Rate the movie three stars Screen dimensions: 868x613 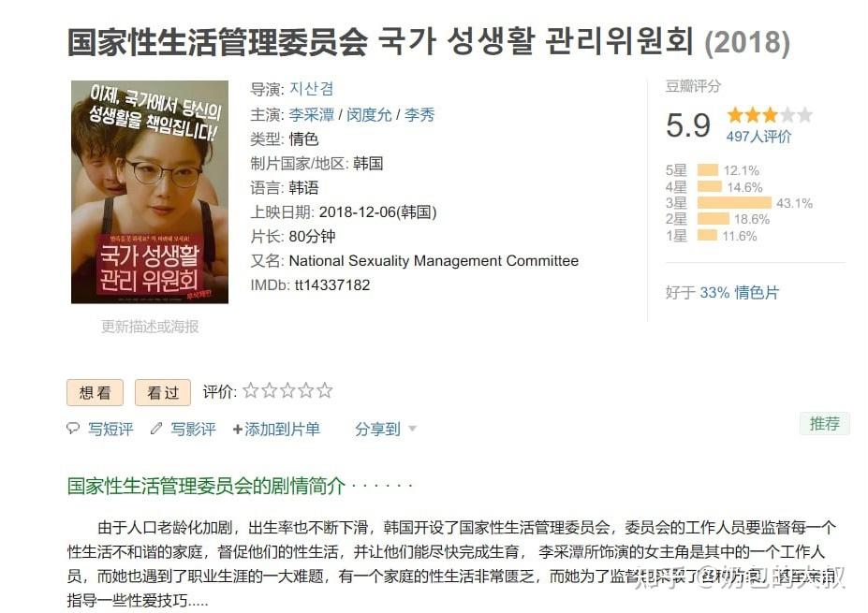(x=287, y=390)
